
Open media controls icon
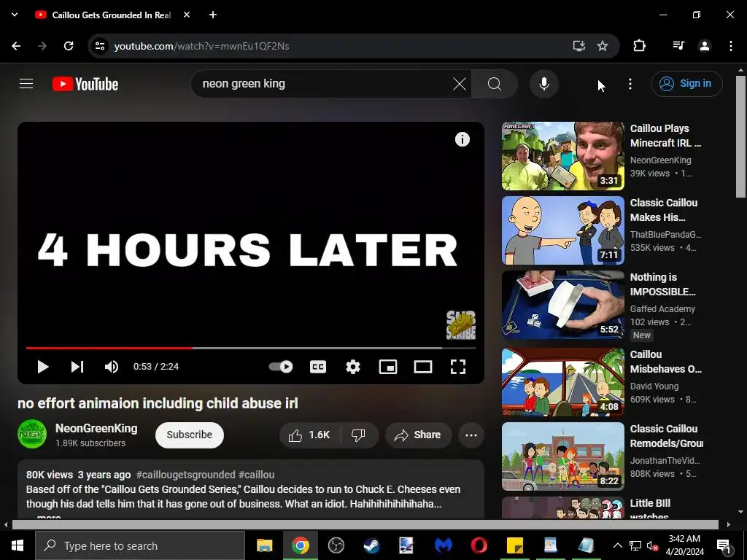pos(678,46)
